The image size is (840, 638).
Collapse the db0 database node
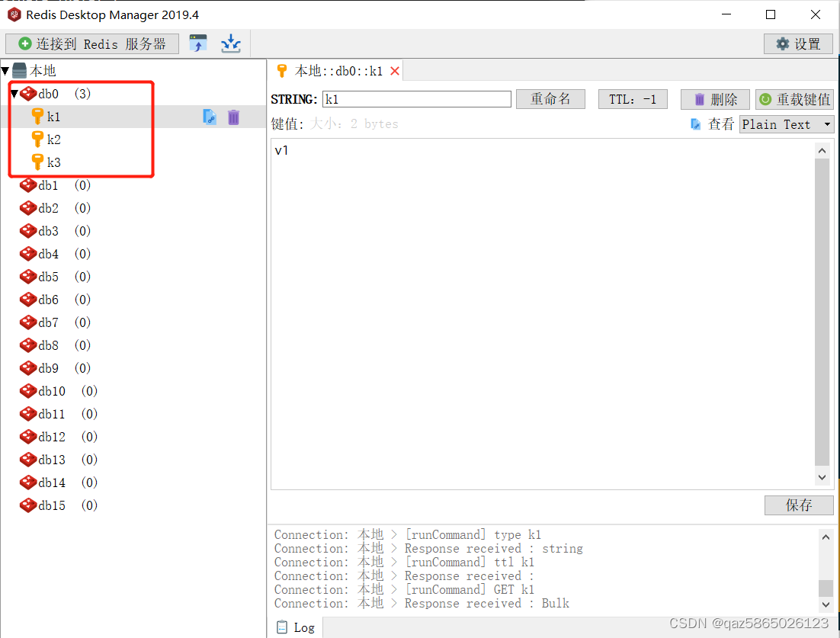pos(14,94)
